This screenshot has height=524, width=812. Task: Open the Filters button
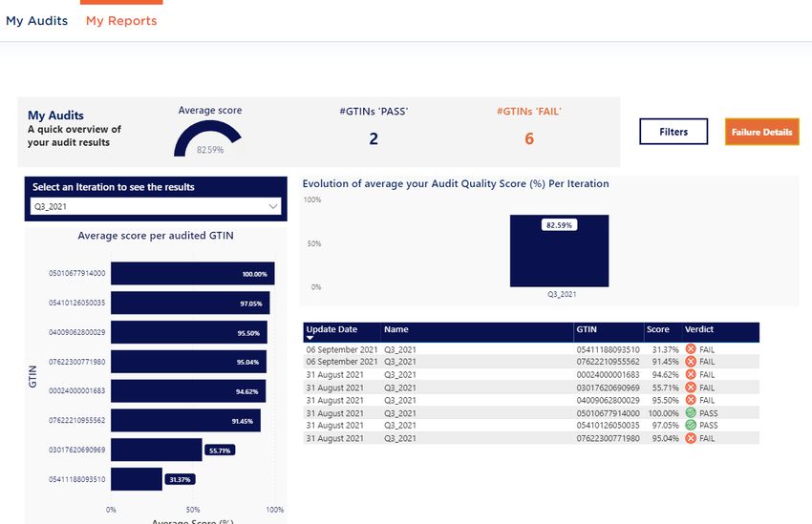click(x=673, y=132)
